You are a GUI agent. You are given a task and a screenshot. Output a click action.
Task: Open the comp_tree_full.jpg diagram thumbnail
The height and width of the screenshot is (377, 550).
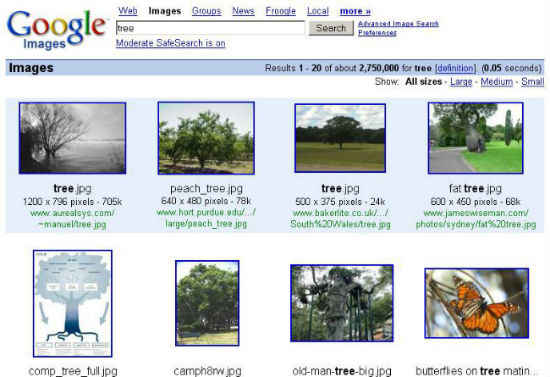73,304
